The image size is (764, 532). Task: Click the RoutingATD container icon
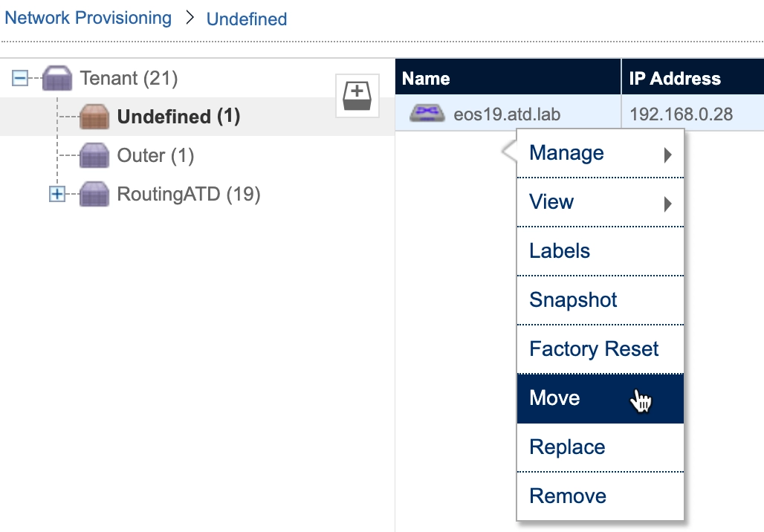pos(94,195)
